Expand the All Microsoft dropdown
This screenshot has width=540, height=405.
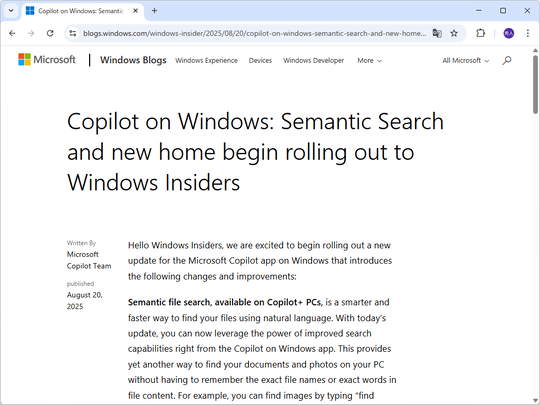click(466, 61)
